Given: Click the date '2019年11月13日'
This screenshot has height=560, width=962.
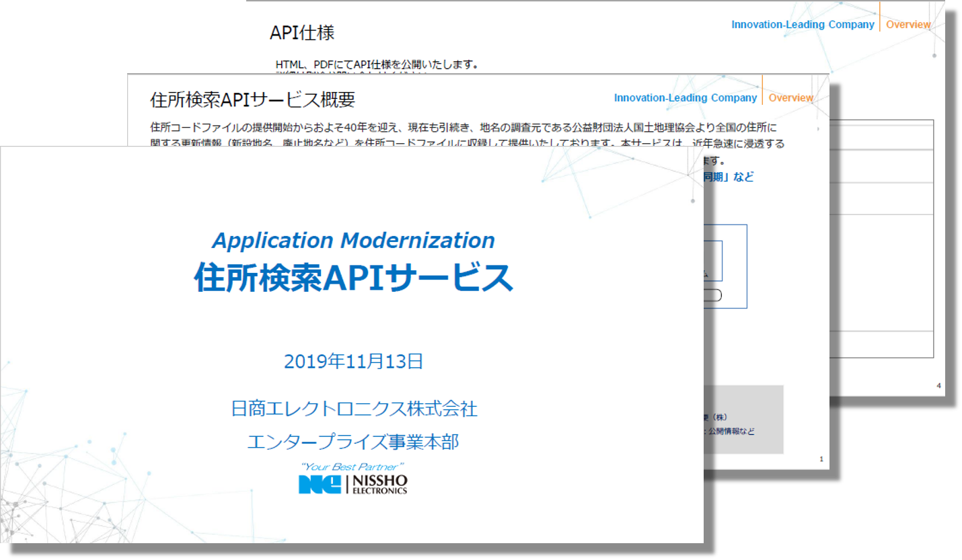Looking at the screenshot, I should 353,361.
